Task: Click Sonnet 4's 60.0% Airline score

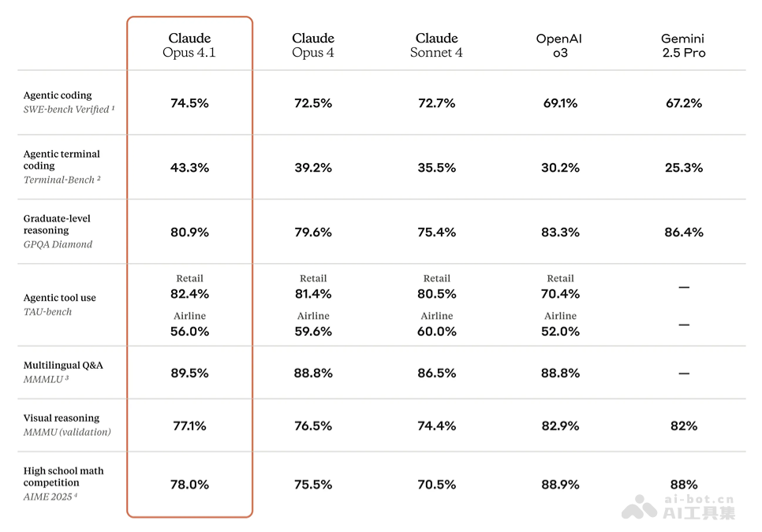Action: [x=436, y=332]
